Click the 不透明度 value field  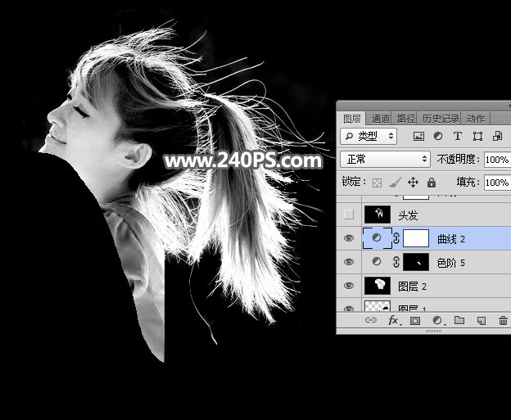click(496, 160)
